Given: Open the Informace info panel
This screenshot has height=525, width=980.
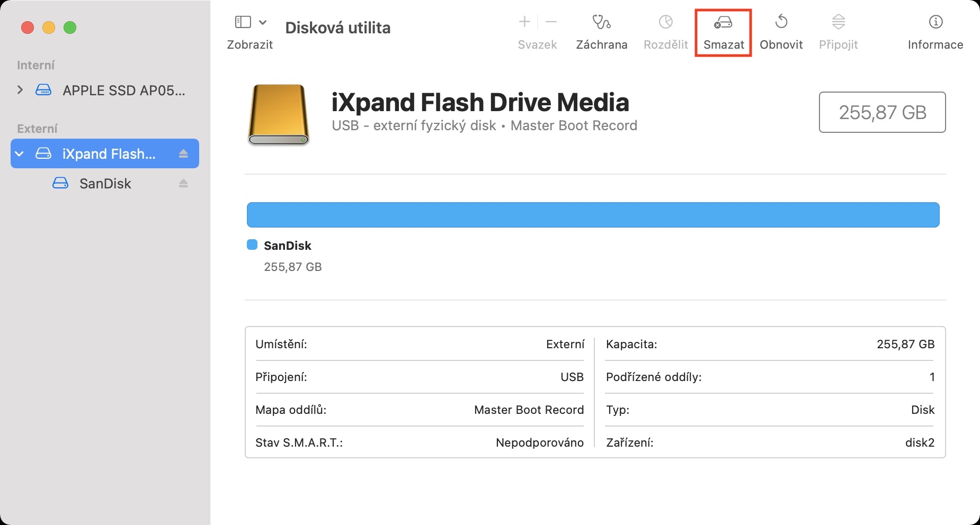Looking at the screenshot, I should (x=936, y=22).
